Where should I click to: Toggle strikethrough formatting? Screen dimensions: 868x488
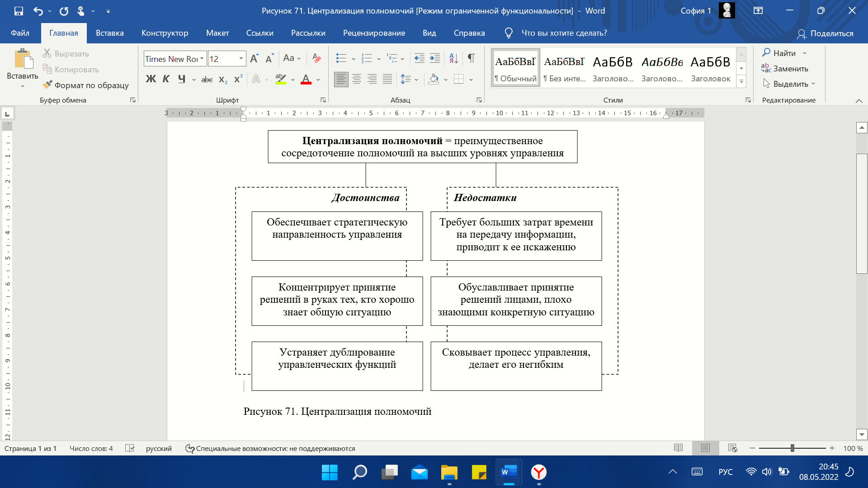207,80
